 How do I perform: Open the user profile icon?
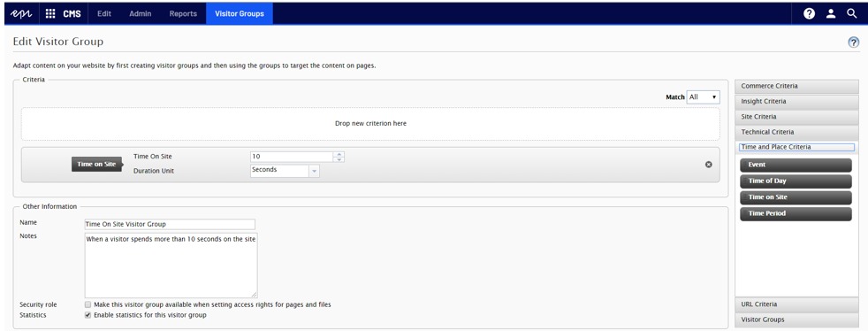point(831,14)
